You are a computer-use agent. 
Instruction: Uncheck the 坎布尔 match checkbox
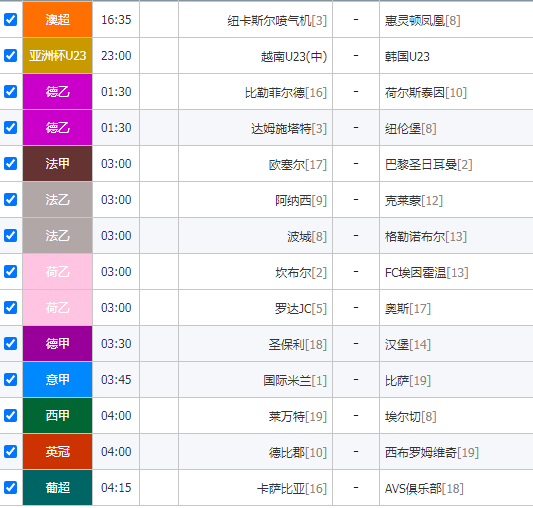[x=11, y=272]
